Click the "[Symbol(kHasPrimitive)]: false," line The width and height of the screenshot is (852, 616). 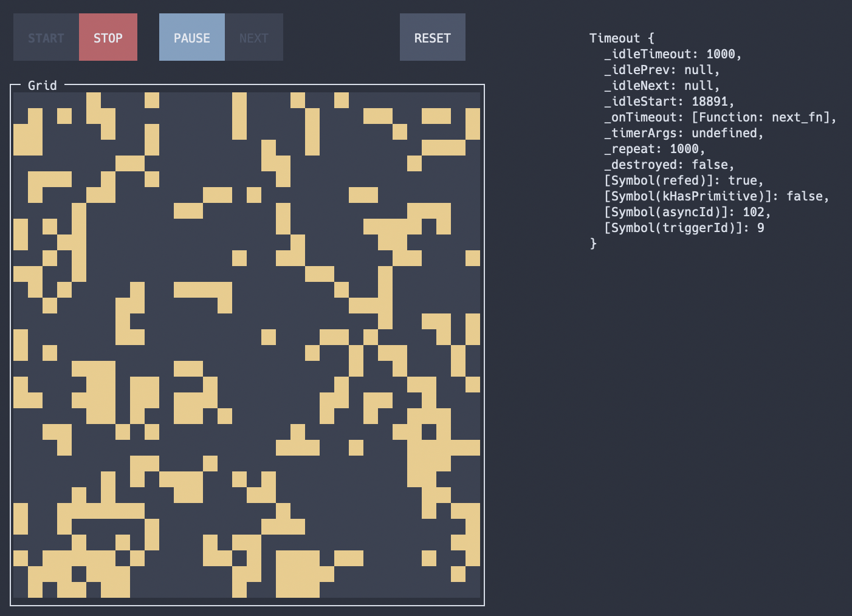pos(717,196)
